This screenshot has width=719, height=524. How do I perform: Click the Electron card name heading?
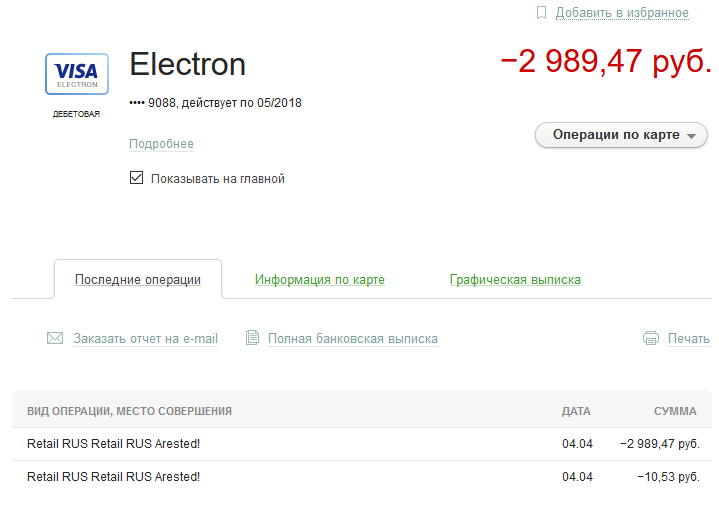tap(188, 64)
